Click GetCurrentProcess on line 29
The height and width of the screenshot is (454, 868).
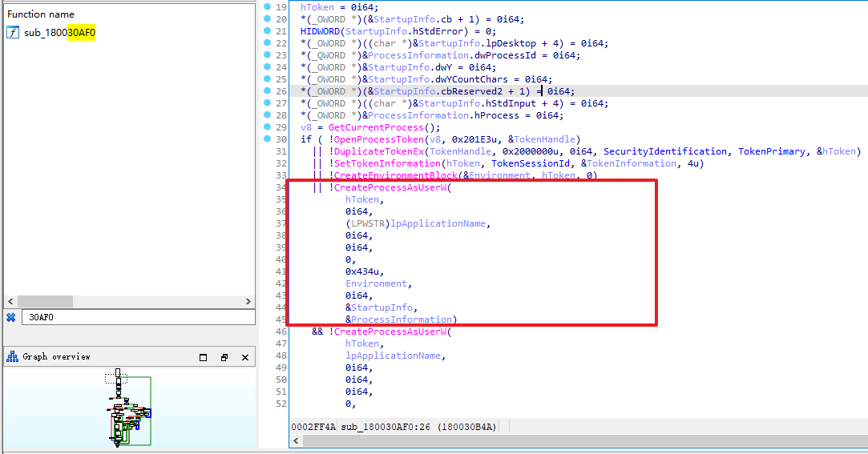coord(376,127)
